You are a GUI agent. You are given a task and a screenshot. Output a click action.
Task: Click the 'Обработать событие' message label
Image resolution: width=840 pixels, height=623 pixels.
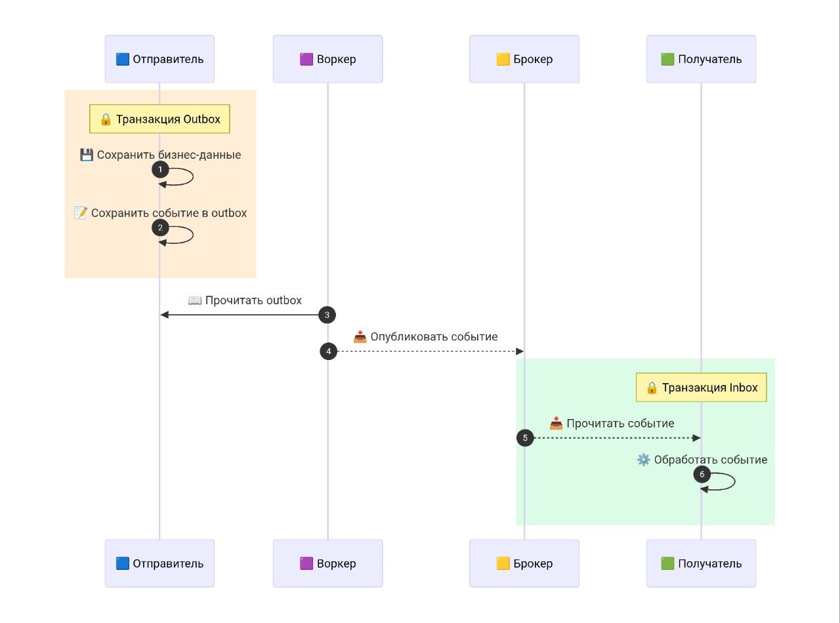point(711,460)
